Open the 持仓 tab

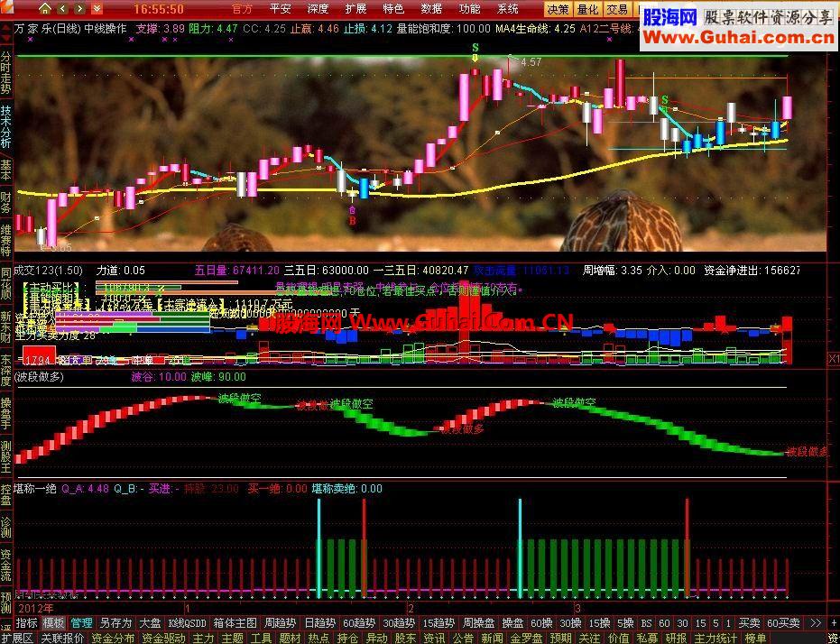click(x=347, y=638)
